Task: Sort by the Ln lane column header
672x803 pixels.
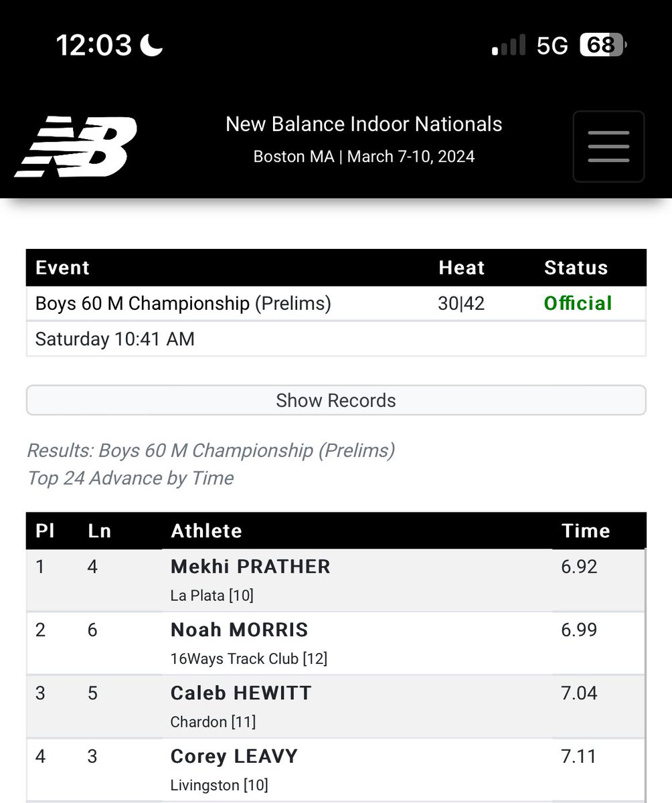Action: 100,531
